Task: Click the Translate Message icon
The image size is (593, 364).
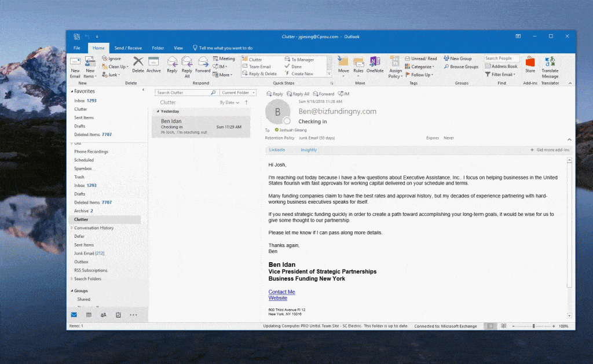Action: click(x=550, y=61)
